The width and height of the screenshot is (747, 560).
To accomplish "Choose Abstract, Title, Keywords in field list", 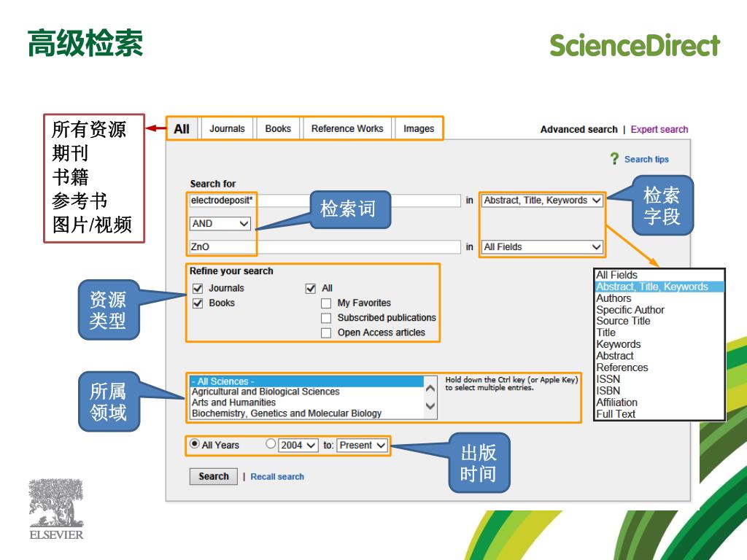I will (x=659, y=287).
